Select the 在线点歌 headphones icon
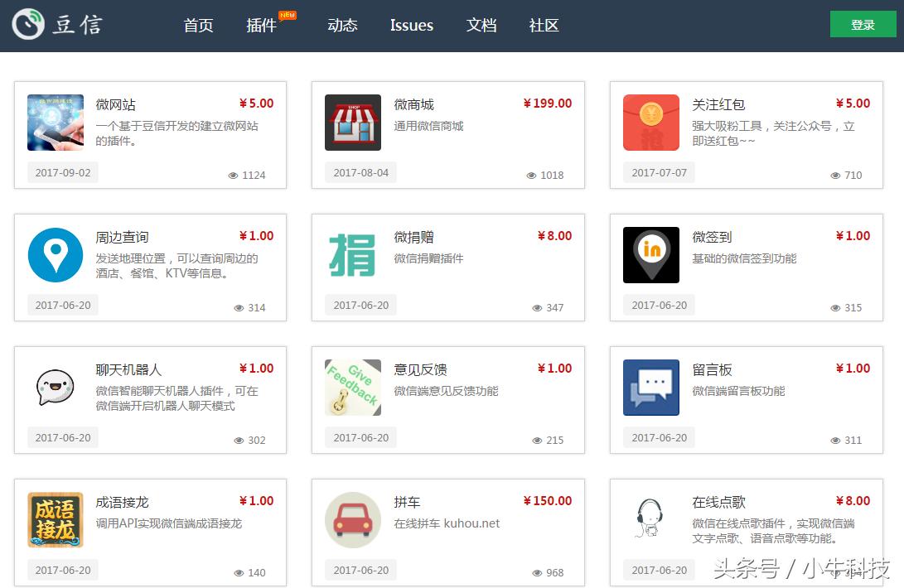Image resolution: width=904 pixels, height=588 pixels. 650,520
